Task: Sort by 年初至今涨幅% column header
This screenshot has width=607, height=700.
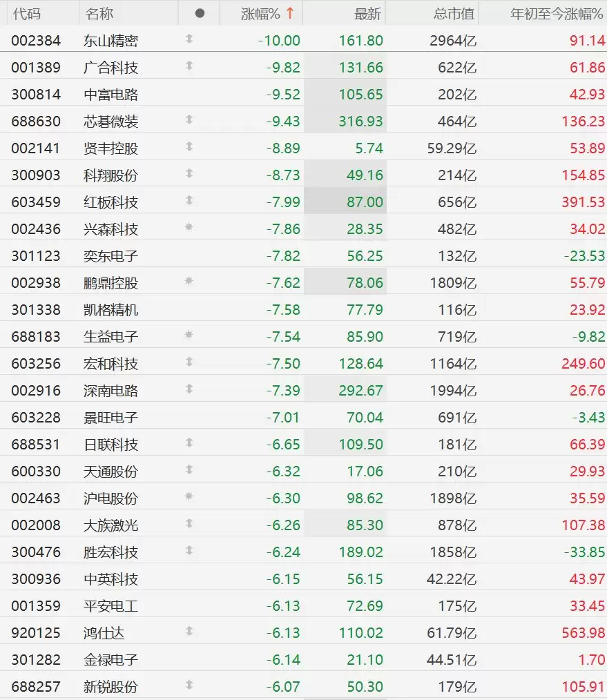Action: point(557,14)
